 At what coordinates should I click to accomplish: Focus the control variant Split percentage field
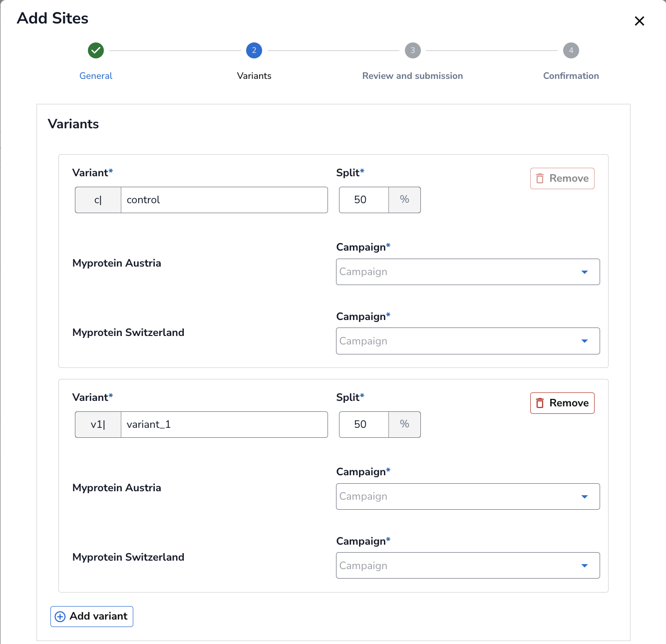tap(363, 200)
